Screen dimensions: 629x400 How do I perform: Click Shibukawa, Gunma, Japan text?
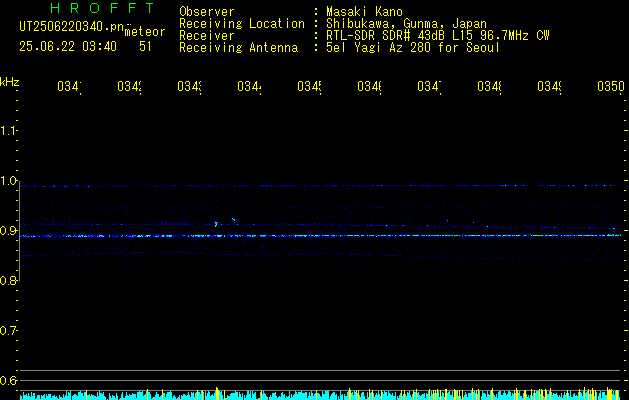tap(406, 24)
